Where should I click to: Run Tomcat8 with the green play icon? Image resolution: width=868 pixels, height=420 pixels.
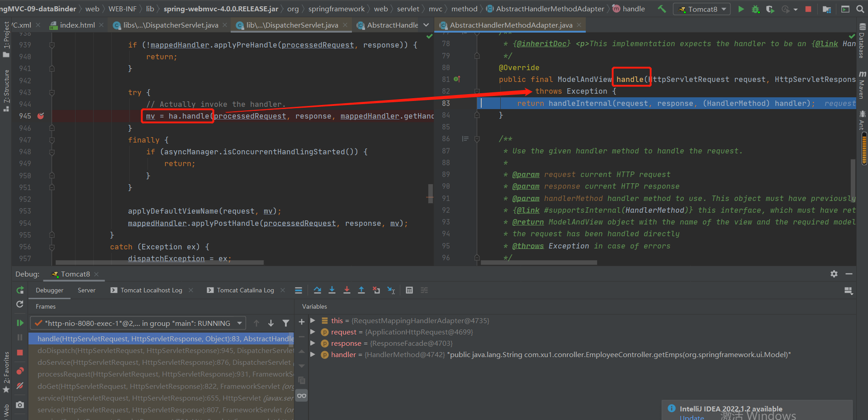(741, 9)
